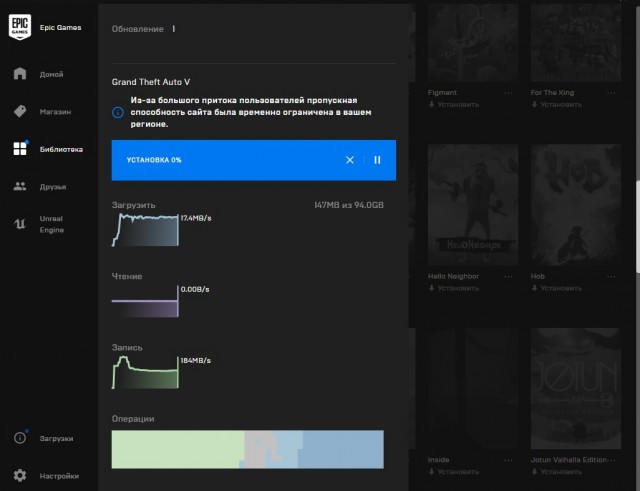640x491 pixels.
Task: Open the Inside game thumbnail
Action: [x=473, y=388]
